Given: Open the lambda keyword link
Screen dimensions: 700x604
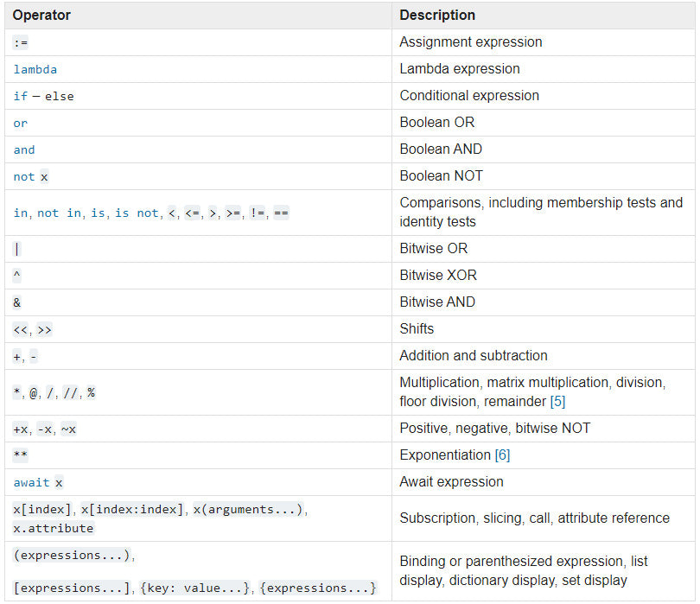Looking at the screenshot, I should click(x=35, y=69).
